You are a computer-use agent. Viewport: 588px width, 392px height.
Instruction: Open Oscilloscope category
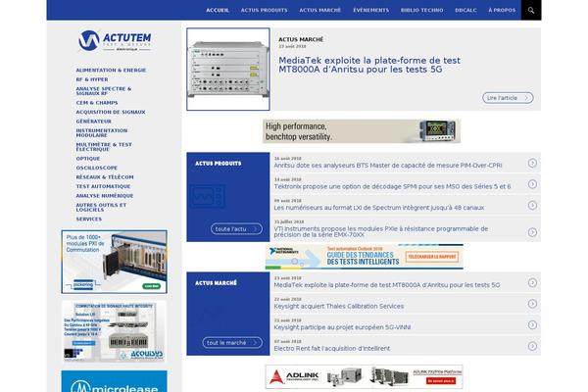pyautogui.click(x=97, y=168)
